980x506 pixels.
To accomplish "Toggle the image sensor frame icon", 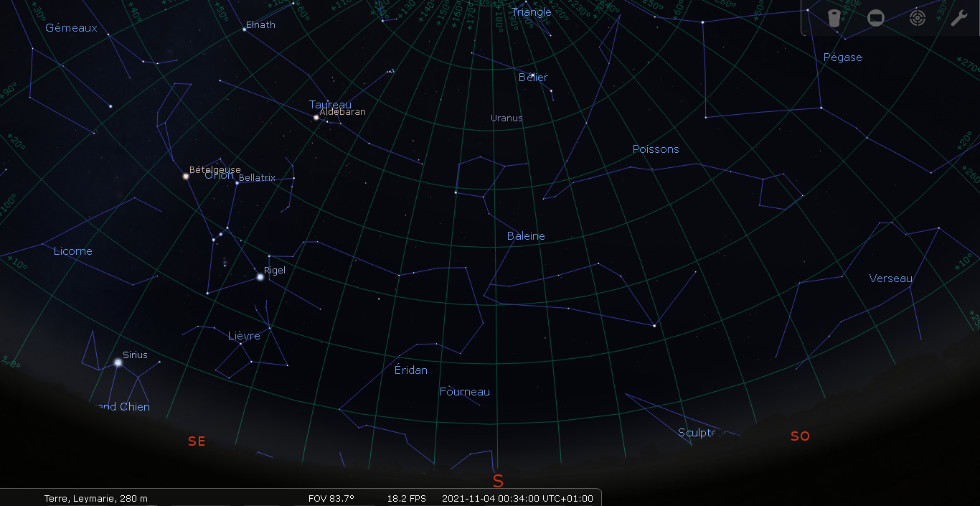I will pos(876,18).
